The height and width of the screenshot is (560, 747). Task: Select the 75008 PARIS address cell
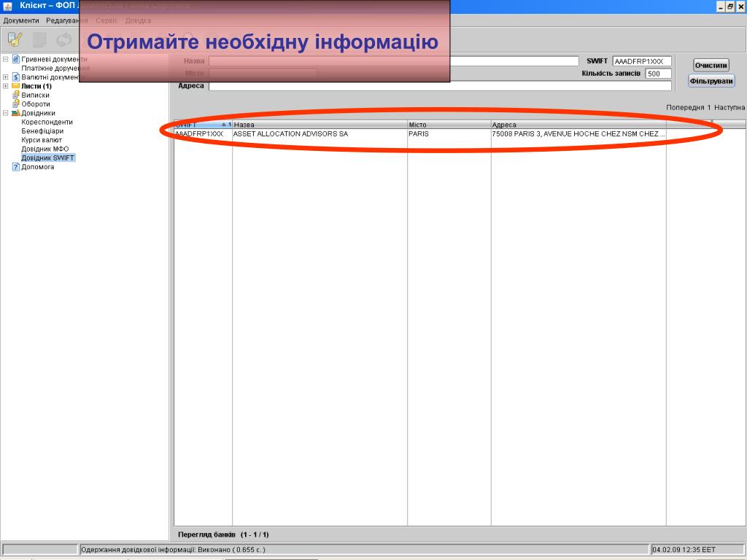(x=578, y=134)
